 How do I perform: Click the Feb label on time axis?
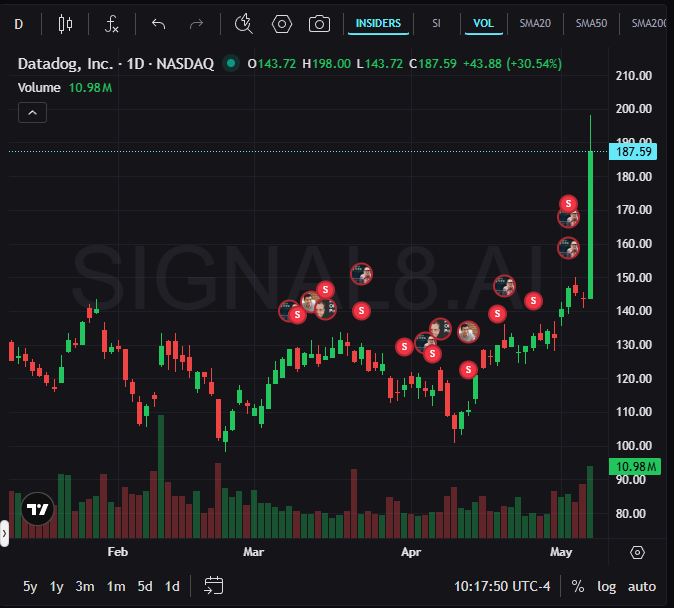coord(117,552)
